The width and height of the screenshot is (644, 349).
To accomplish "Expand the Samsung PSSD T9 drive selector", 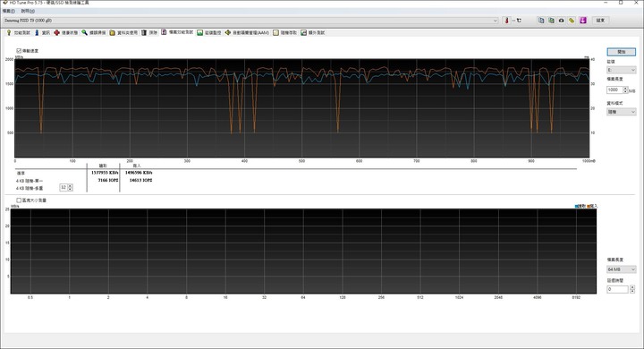I will [x=251, y=21].
